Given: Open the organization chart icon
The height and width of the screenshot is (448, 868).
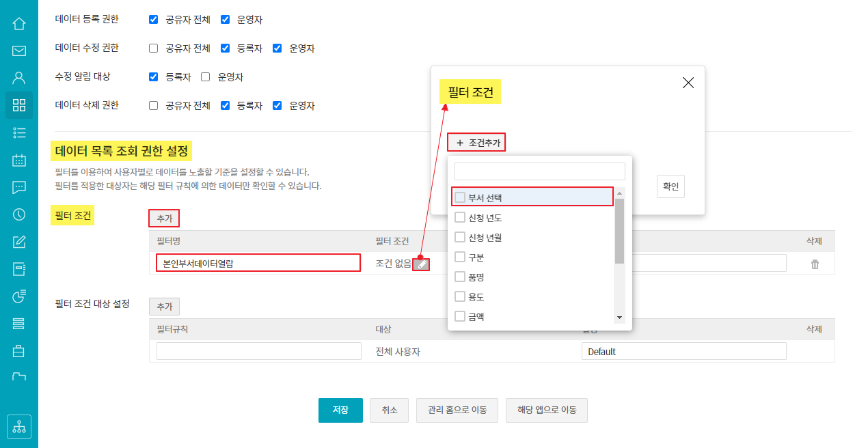Looking at the screenshot, I should click(19, 427).
